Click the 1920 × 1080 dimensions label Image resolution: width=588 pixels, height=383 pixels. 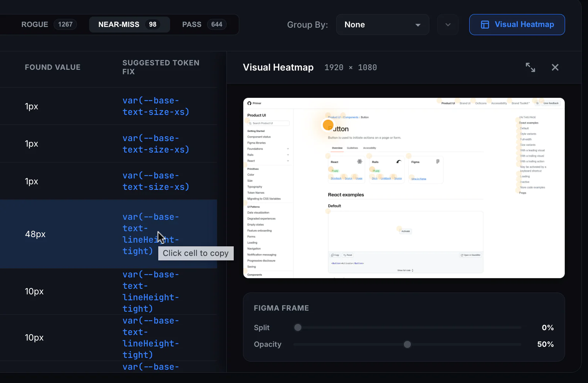[351, 67]
